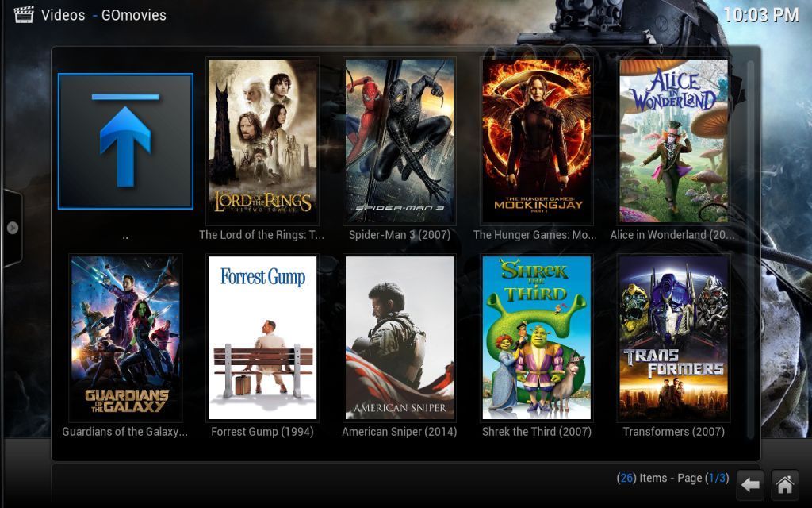Click the "Forrest Gump (1994)" title
Image resolution: width=812 pixels, height=508 pixels.
pos(262,432)
